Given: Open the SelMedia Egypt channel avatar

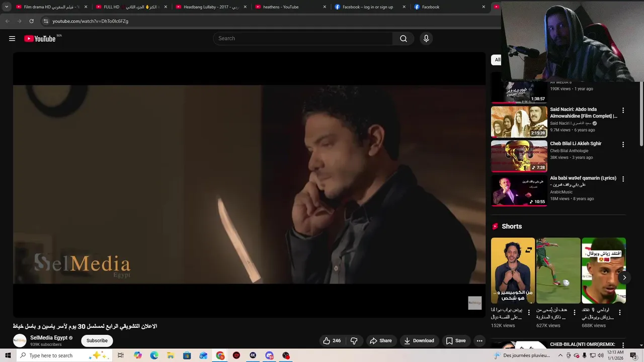Looking at the screenshot, I should [20, 340].
